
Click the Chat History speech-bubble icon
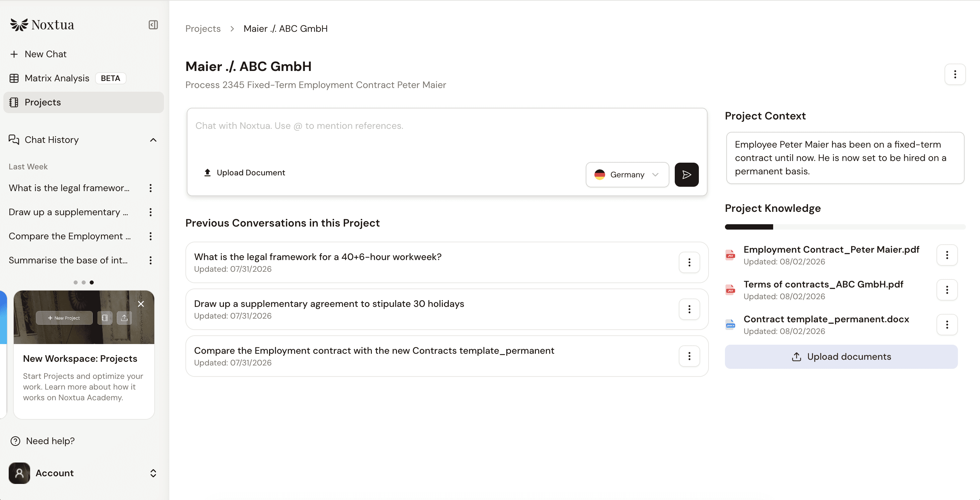point(14,140)
